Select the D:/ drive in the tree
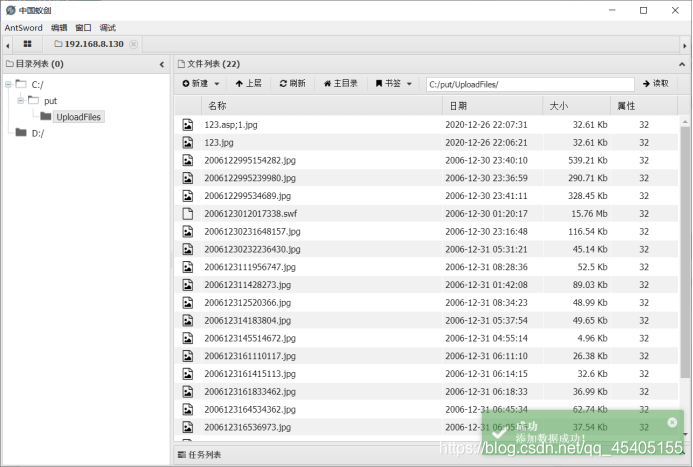 pos(38,133)
